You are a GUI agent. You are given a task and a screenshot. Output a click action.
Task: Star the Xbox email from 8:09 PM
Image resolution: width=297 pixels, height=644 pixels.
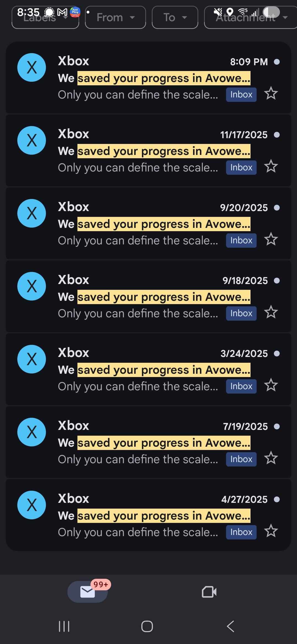[x=271, y=93]
